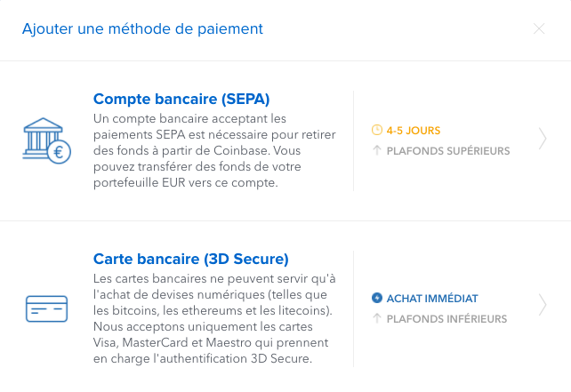This screenshot has height=392, width=571.
Task: Select Compte bancaire (SEPA) heading
Action: (x=181, y=99)
